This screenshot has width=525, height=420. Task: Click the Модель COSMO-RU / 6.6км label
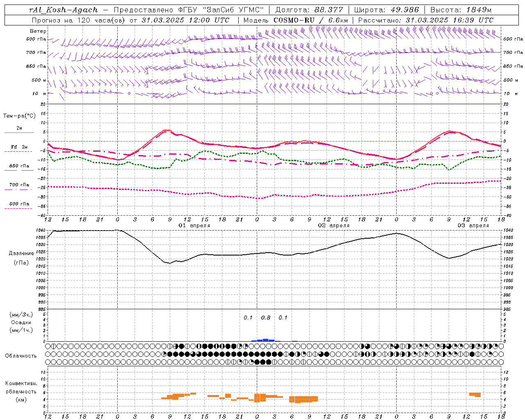click(296, 20)
